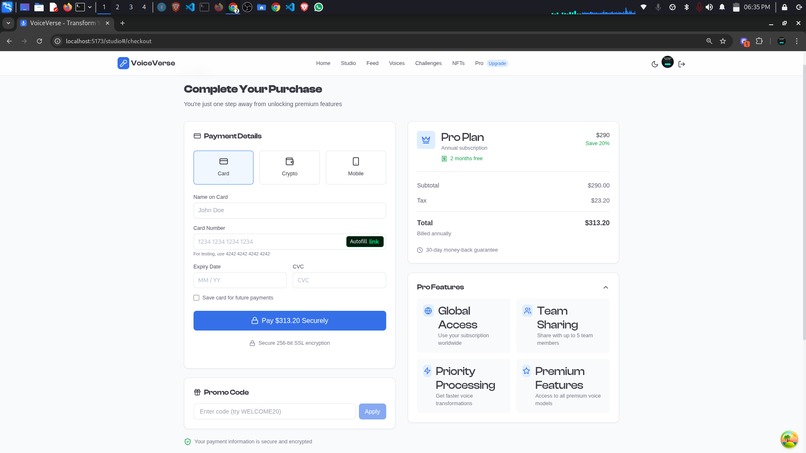Click the Premium Features star icon

pos(526,371)
